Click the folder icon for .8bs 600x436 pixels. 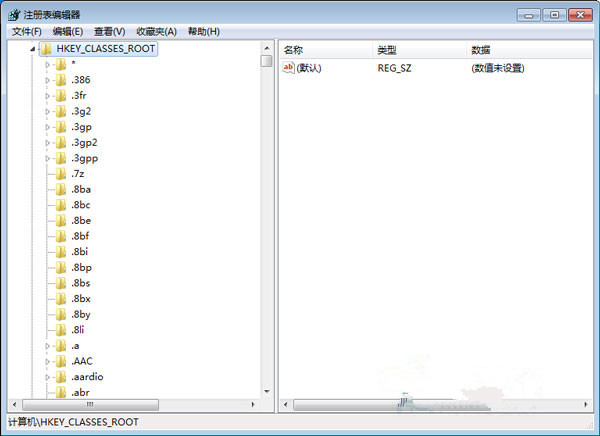tap(61, 283)
